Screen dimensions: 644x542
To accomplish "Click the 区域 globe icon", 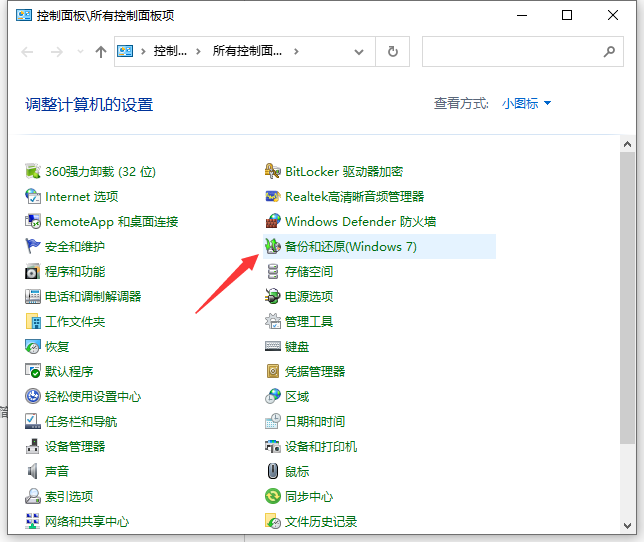I will pyautogui.click(x=273, y=397).
